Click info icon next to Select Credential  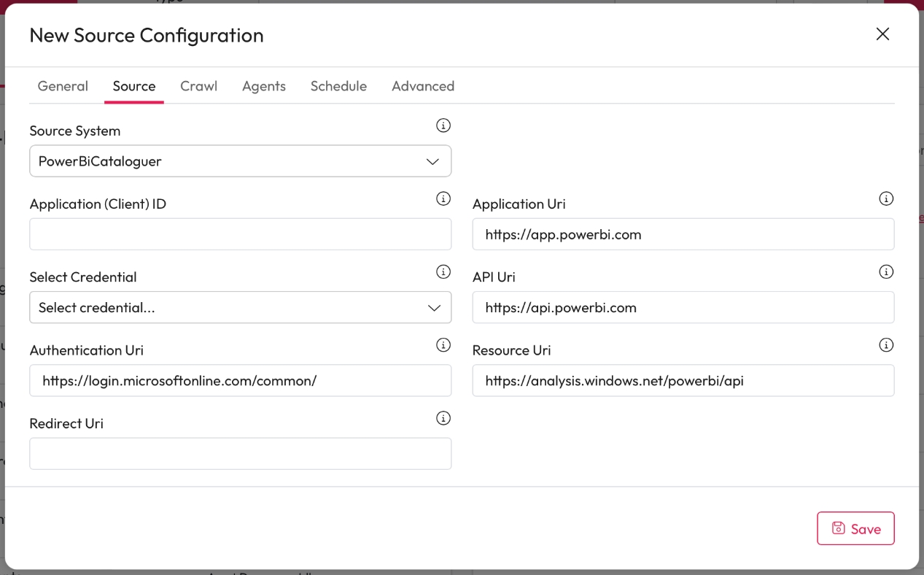click(443, 271)
